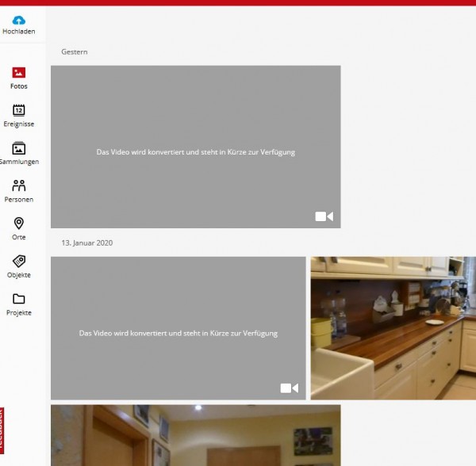Open the converting video under Gestern
476x466 pixels.
[196, 147]
